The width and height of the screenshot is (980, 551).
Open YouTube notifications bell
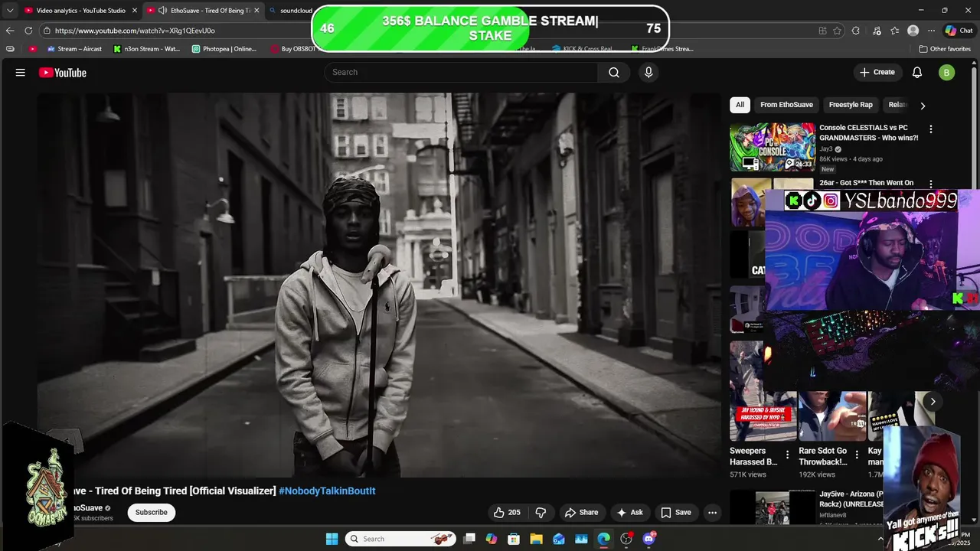pyautogui.click(x=917, y=72)
